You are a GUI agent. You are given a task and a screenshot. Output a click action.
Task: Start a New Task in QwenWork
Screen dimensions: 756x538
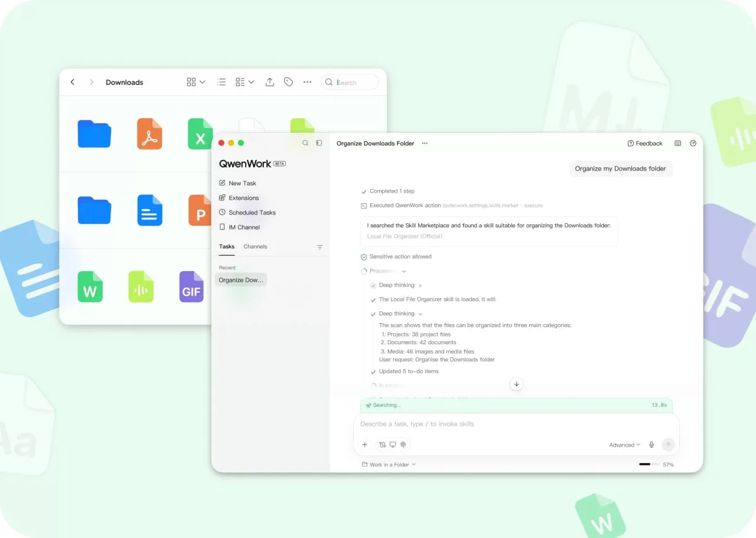[x=237, y=183]
